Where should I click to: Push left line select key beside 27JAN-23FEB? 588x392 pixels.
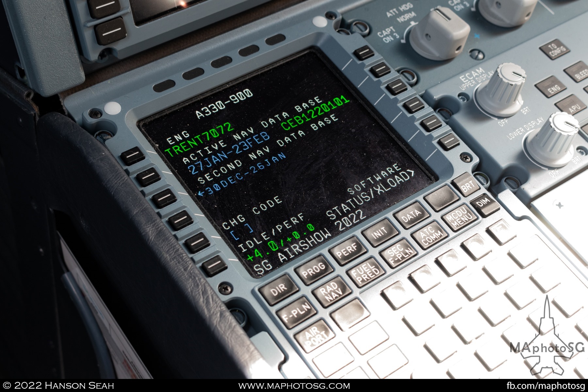click(148, 177)
